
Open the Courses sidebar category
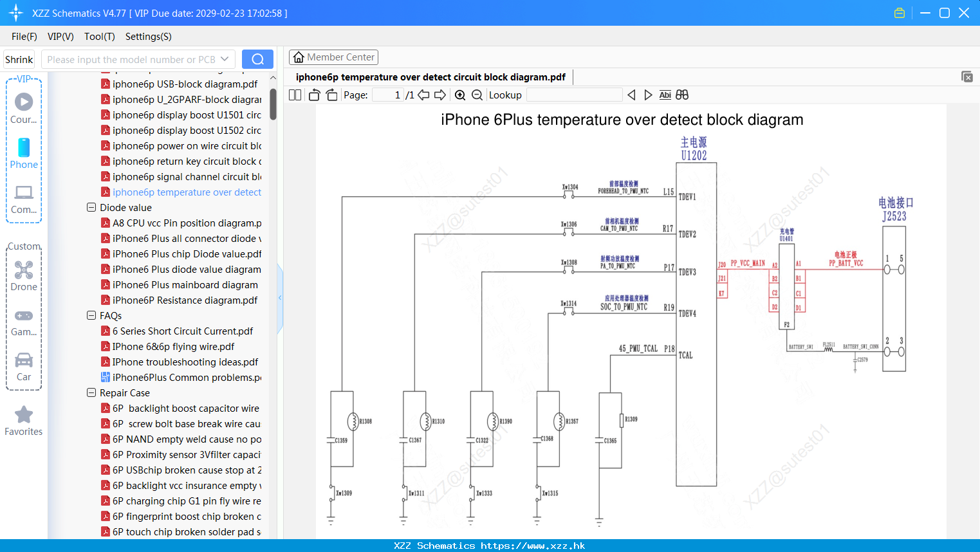[x=24, y=108]
